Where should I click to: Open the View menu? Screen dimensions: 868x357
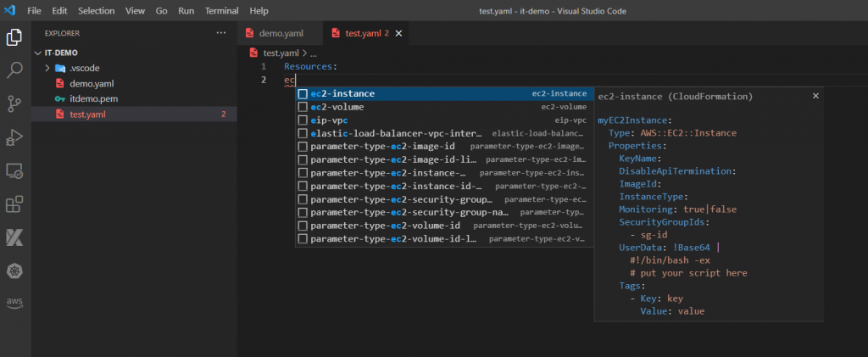pos(135,10)
